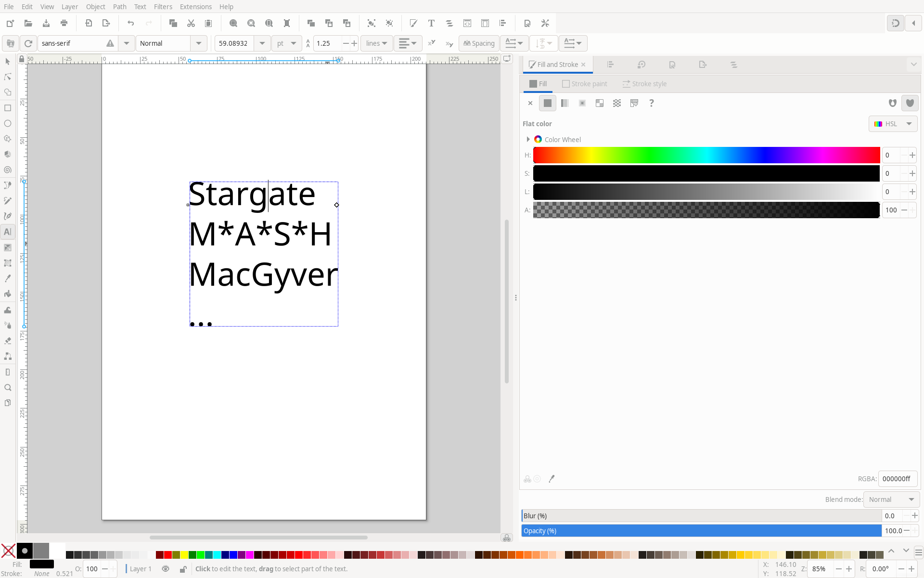Select the Zoom tool in toolbox
924x578 pixels.
click(x=8, y=388)
